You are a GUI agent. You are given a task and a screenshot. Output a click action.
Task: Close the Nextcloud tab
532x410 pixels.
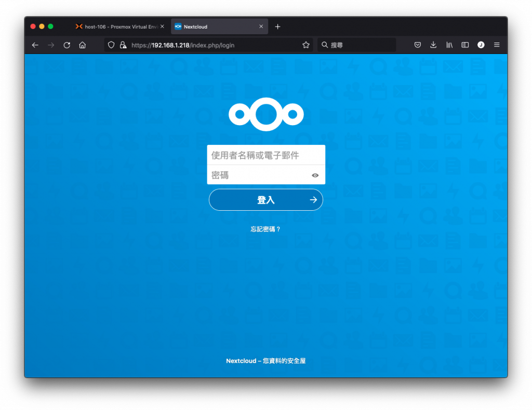[x=261, y=26]
